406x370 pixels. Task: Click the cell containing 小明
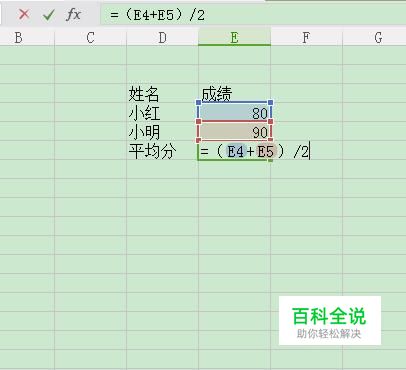tap(162, 131)
